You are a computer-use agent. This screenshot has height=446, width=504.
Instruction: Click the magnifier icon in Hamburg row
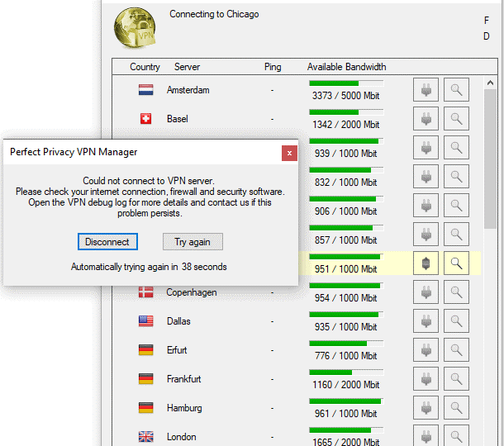tap(456, 408)
